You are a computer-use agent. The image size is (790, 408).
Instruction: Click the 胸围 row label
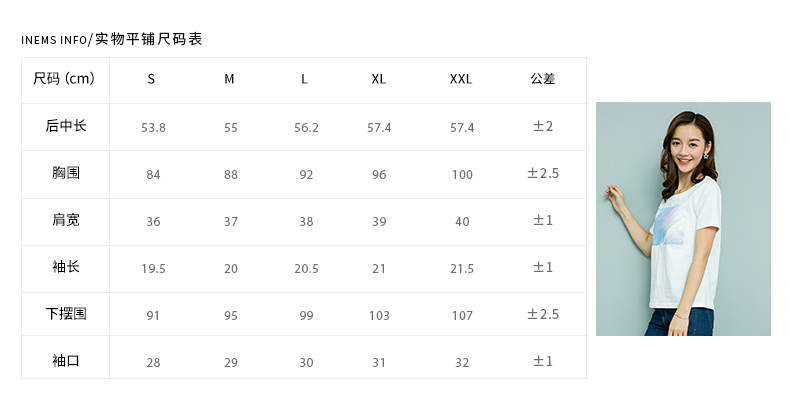[66, 173]
